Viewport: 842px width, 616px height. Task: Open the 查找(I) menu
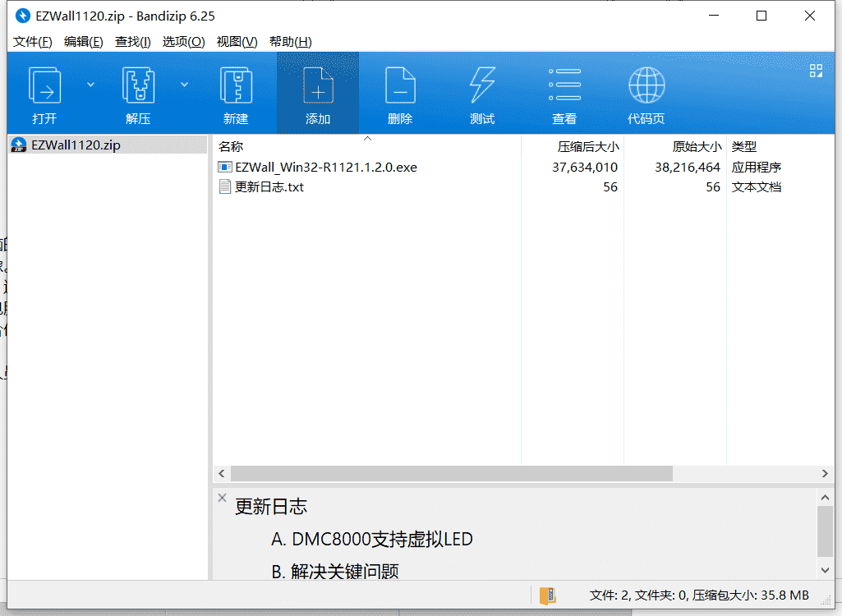[x=132, y=41]
